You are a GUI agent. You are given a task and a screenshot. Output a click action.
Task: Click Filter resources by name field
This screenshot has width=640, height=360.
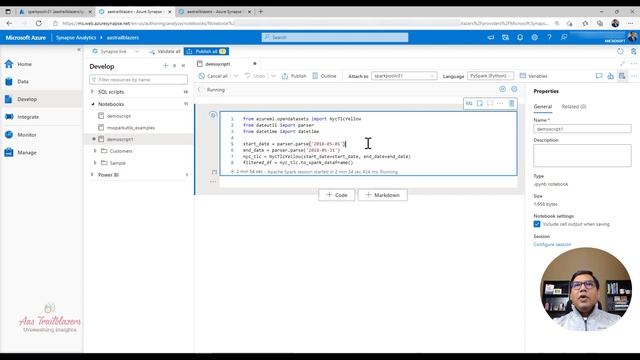pos(138,80)
